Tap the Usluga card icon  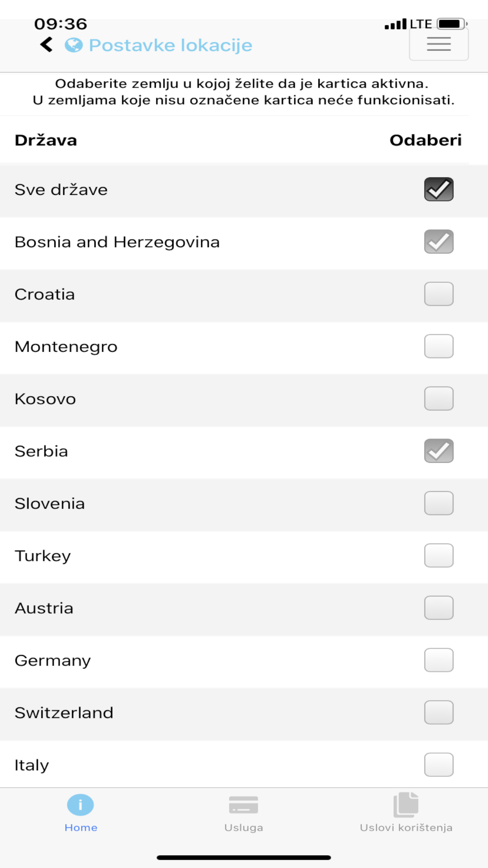pyautogui.click(x=244, y=805)
